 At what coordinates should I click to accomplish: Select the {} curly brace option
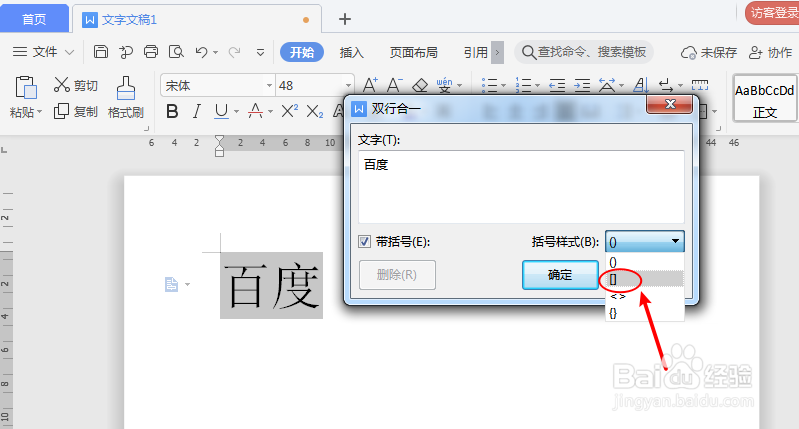click(x=645, y=313)
